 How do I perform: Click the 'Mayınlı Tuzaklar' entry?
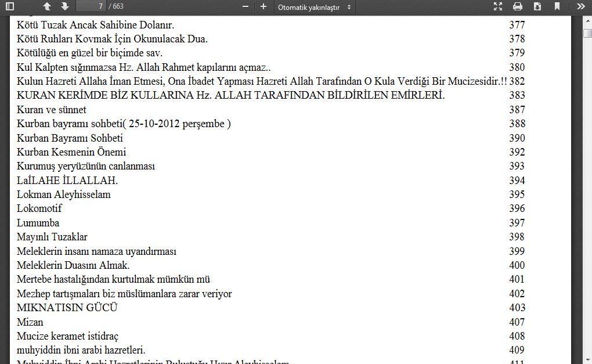tap(52, 237)
